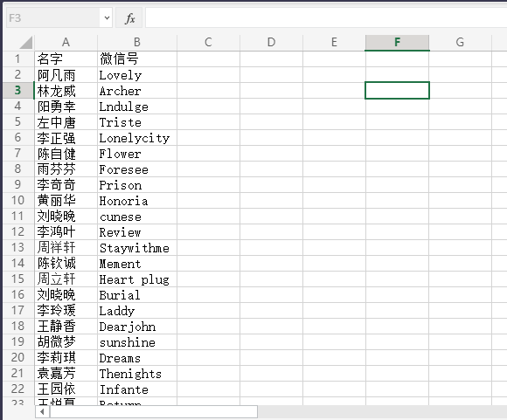507x420 pixels.
Task: Select the cell containing 雨芬芬
Action: 66,169
